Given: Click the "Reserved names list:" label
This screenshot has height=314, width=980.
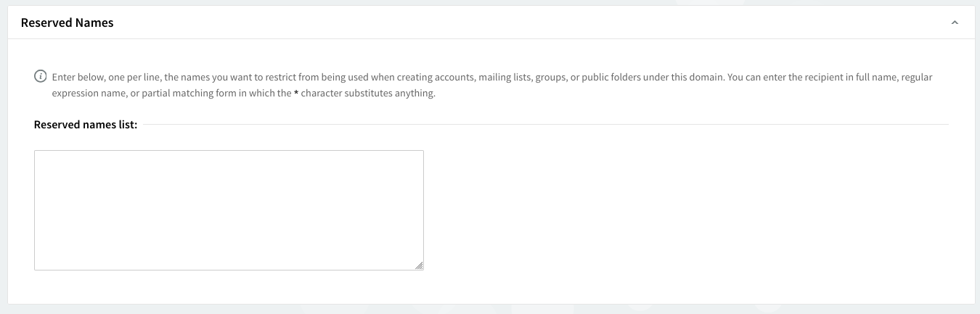Looking at the screenshot, I should (86, 125).
